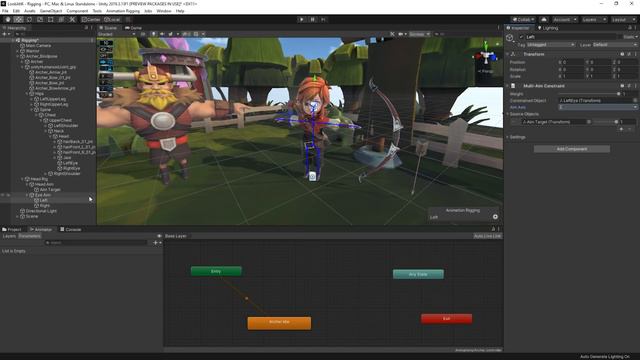Select the Entry state node
Viewport: 640px width, 360px height.
click(216, 271)
